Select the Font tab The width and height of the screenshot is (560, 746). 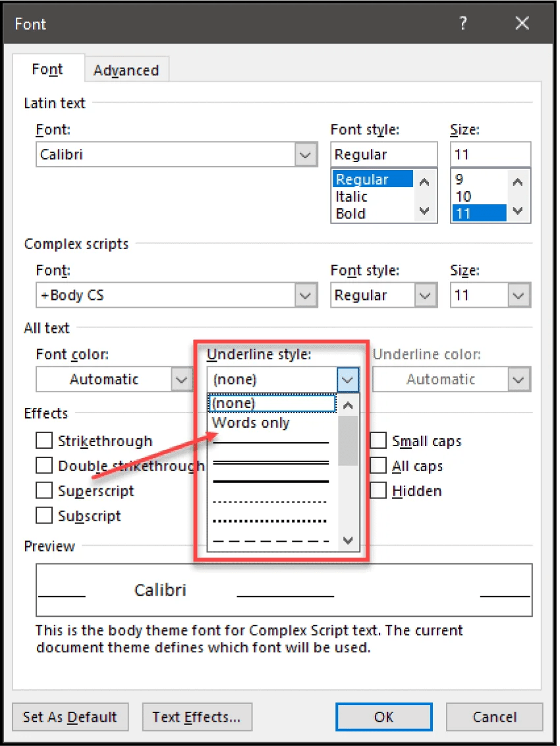tap(47, 69)
